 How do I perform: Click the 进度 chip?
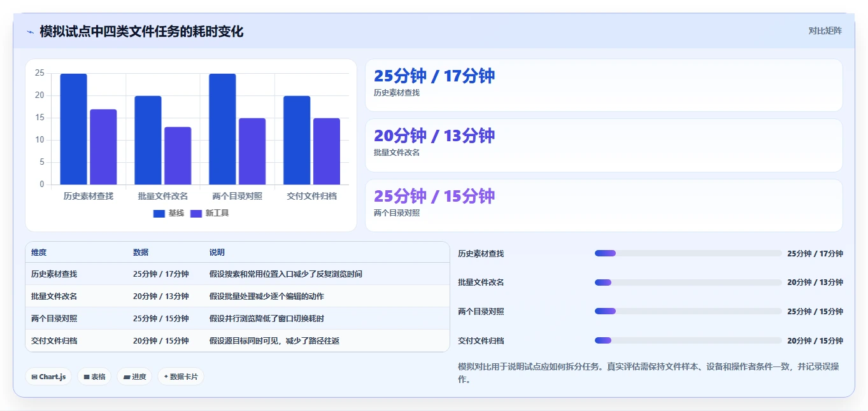pyautogui.click(x=134, y=377)
